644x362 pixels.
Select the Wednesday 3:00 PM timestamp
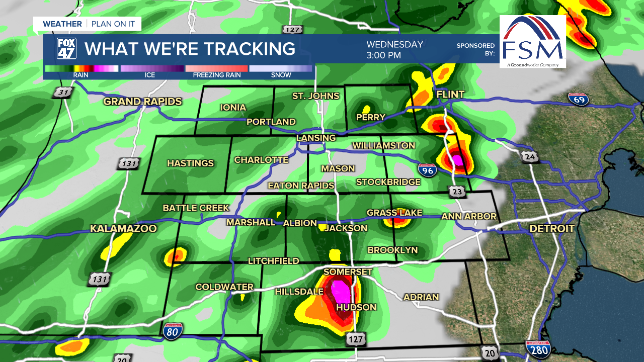[x=394, y=50]
